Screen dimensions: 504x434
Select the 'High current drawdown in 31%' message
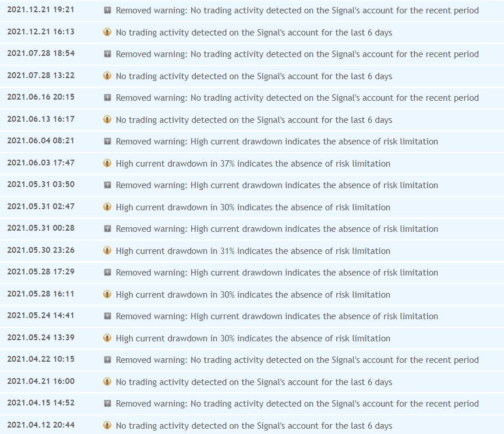tap(253, 251)
